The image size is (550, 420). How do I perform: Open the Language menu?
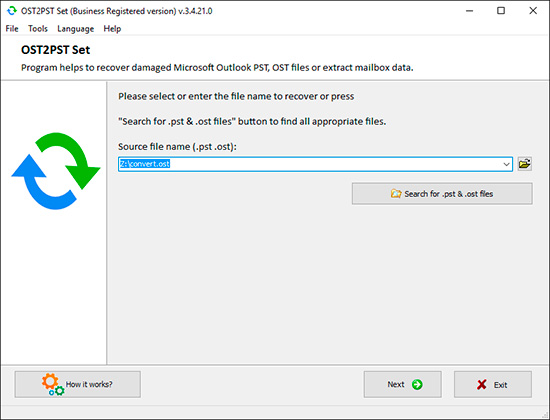pyautogui.click(x=75, y=29)
